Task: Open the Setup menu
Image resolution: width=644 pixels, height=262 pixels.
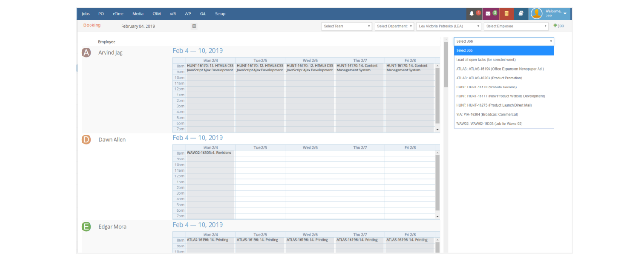Action: pyautogui.click(x=220, y=14)
